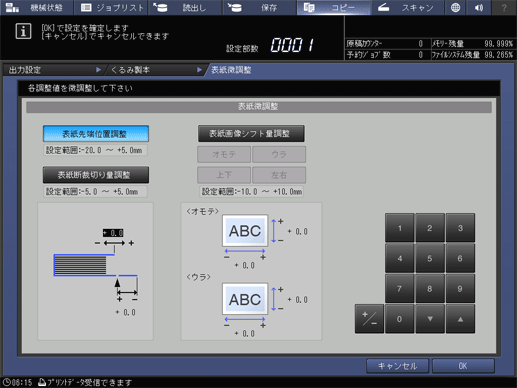The width and height of the screenshot is (517, 388).
Task: Click the information icon beside the OK message
Action: [23, 31]
